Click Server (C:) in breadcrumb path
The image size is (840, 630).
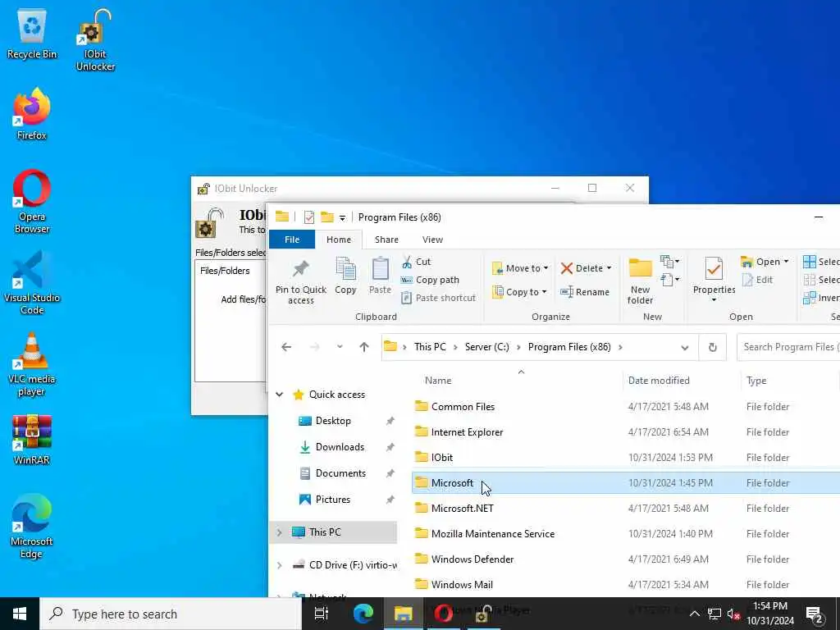(x=487, y=347)
